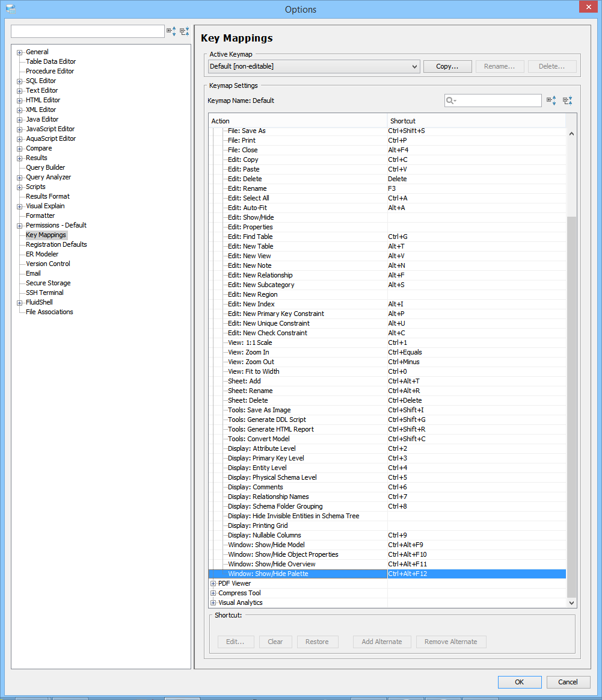Viewport: 602px width, 700px height.
Task: Click the Shortcut column header
Action: click(x=477, y=121)
